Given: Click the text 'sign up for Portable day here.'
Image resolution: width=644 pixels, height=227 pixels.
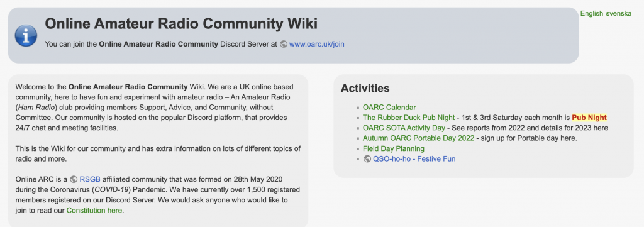Looking at the screenshot, I should click(x=528, y=138).
